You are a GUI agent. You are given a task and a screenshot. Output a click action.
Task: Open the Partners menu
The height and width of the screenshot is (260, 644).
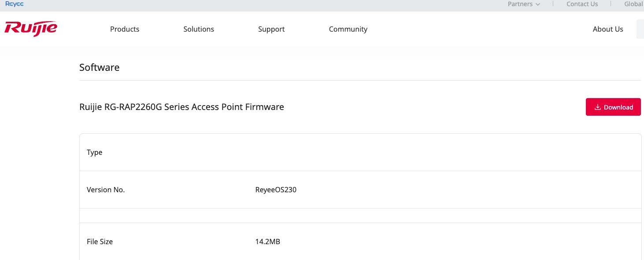tap(520, 4)
